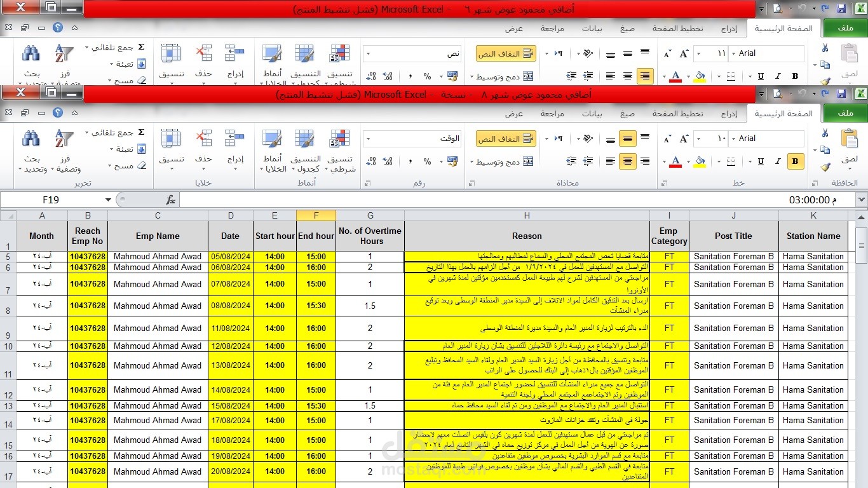
Task: Apply the yellow fill color, month 8 window
Action: (700, 161)
